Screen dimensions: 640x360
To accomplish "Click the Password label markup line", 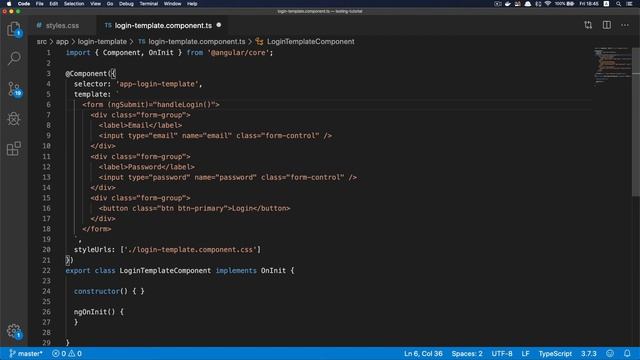I will tap(147, 167).
